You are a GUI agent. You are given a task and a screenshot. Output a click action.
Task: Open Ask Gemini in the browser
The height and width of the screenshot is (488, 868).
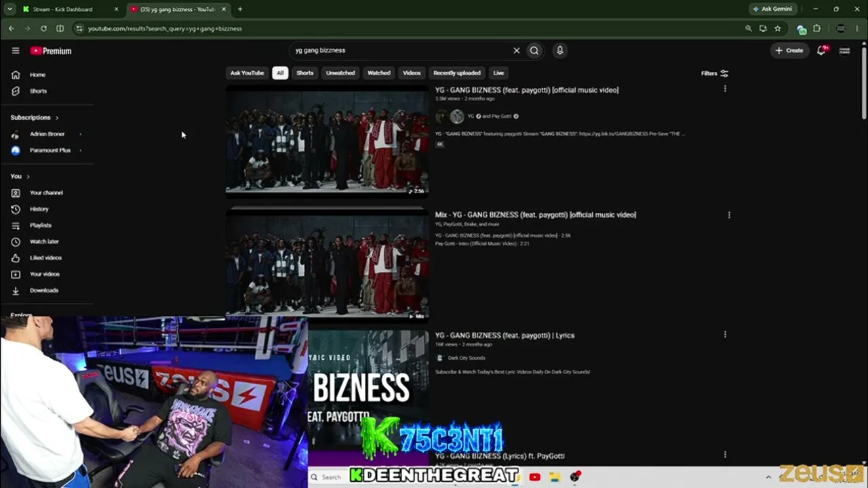tap(772, 9)
